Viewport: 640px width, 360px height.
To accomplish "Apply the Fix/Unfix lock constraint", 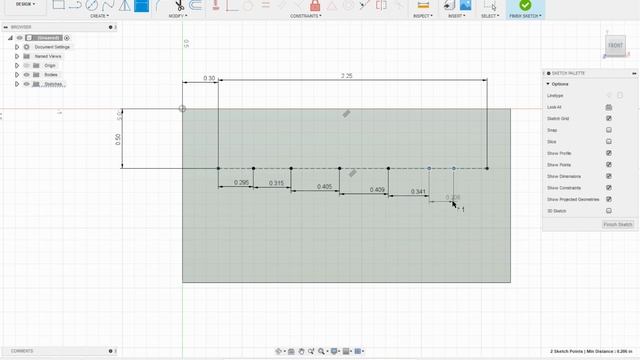I will coord(315,5).
